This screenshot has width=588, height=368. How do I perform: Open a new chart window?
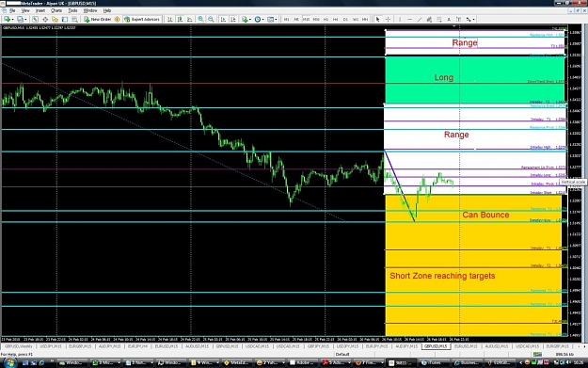pyautogui.click(x=7, y=19)
